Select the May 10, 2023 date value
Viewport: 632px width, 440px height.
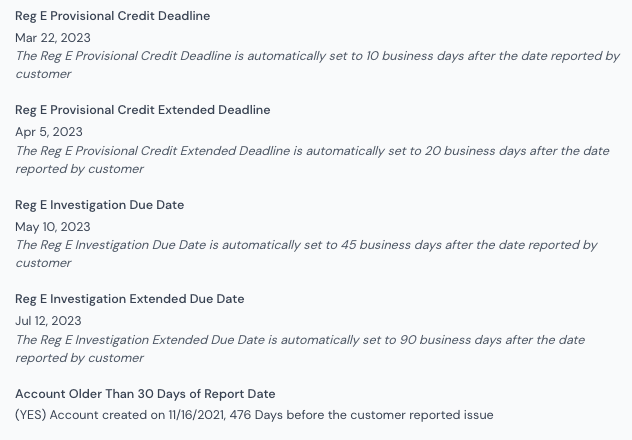coord(53,227)
